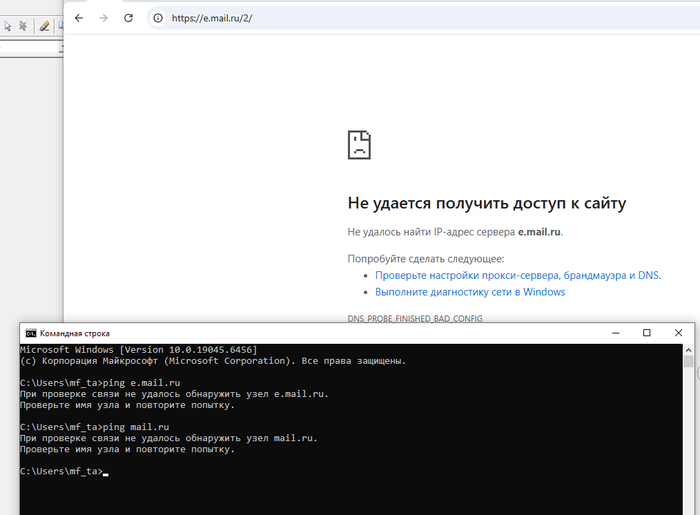Click the 'ping mail.ru' command line

[x=95, y=427]
